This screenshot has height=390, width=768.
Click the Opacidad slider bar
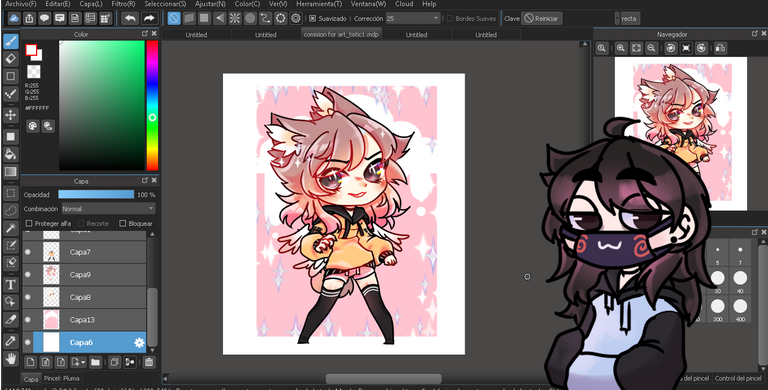(x=96, y=195)
